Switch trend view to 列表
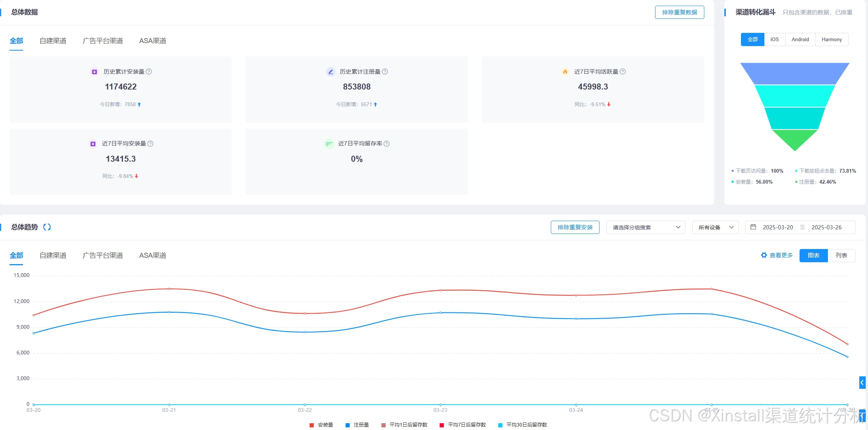 [x=841, y=255]
